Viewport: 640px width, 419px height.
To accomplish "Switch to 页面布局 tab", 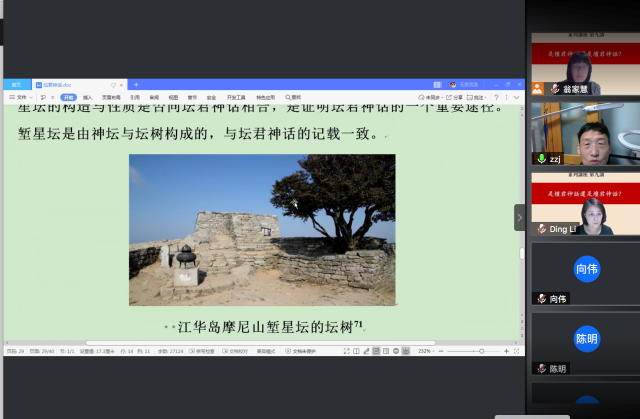I will point(111,98).
